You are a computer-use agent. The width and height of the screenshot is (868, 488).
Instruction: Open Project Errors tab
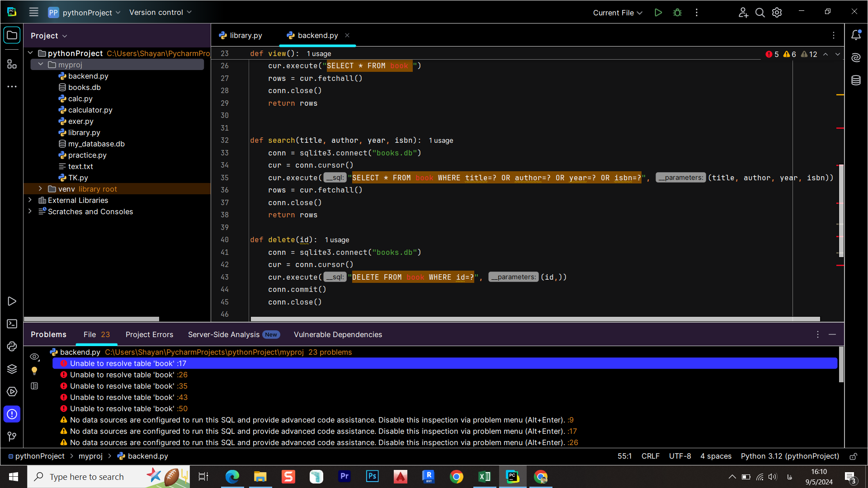149,334
